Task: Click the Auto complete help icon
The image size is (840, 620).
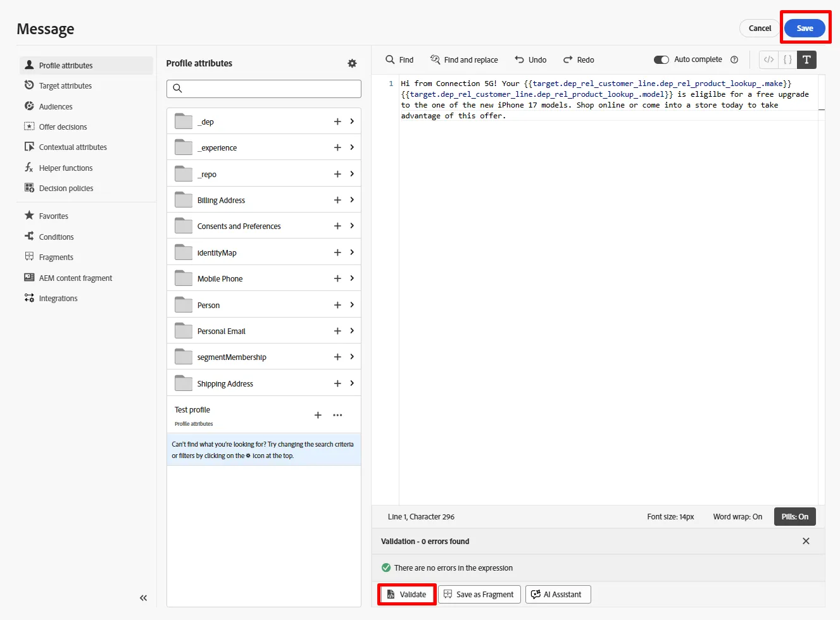Action: tap(734, 59)
